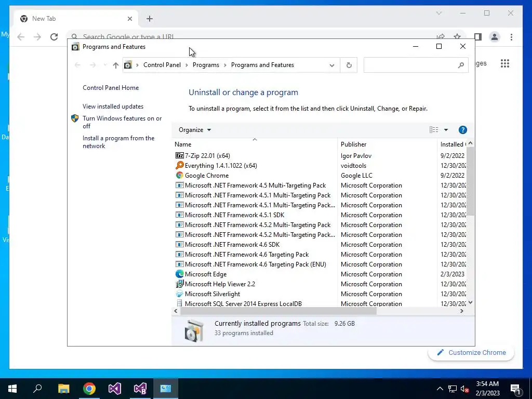The height and width of the screenshot is (399, 532).
Task: Click the Microsoft Edge icon in the list
Action: [179, 274]
